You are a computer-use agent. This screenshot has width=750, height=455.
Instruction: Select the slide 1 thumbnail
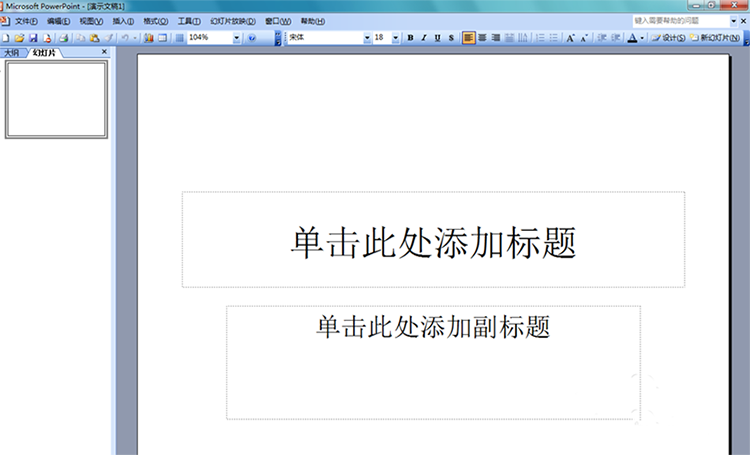click(x=56, y=100)
